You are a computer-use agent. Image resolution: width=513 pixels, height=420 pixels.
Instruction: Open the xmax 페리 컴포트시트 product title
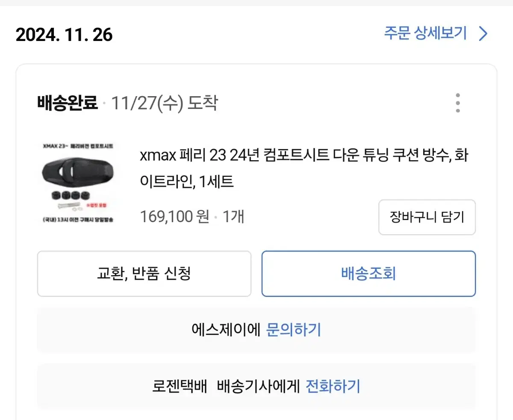tap(304, 169)
